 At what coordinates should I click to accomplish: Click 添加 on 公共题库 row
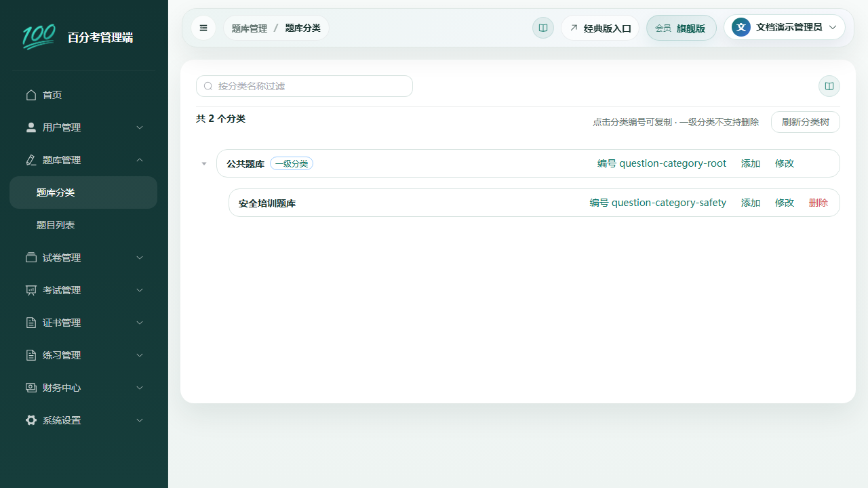(x=751, y=163)
